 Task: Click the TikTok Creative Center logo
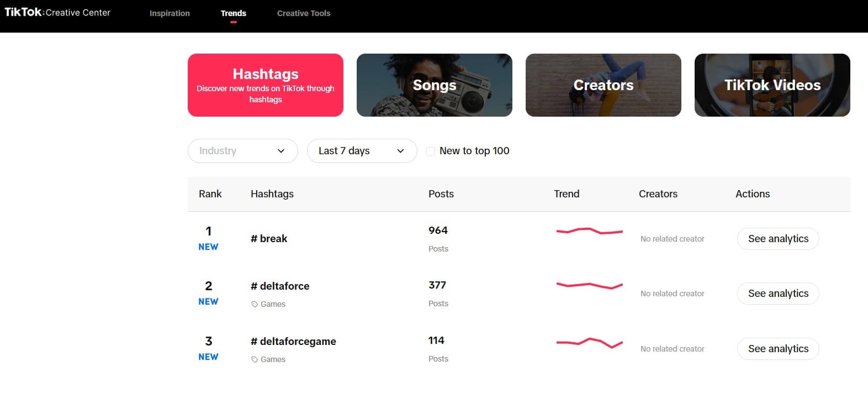click(x=57, y=12)
